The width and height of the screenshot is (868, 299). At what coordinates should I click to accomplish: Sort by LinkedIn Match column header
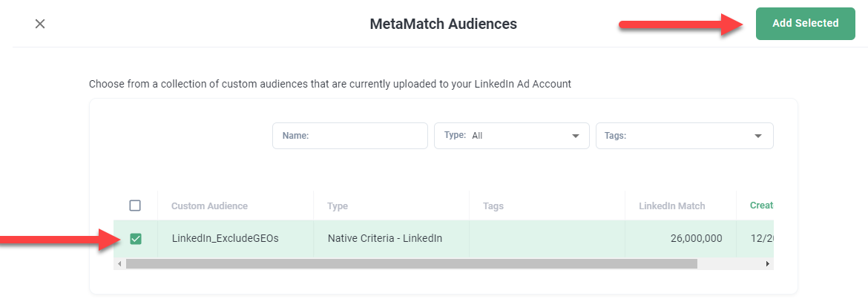[x=671, y=206]
